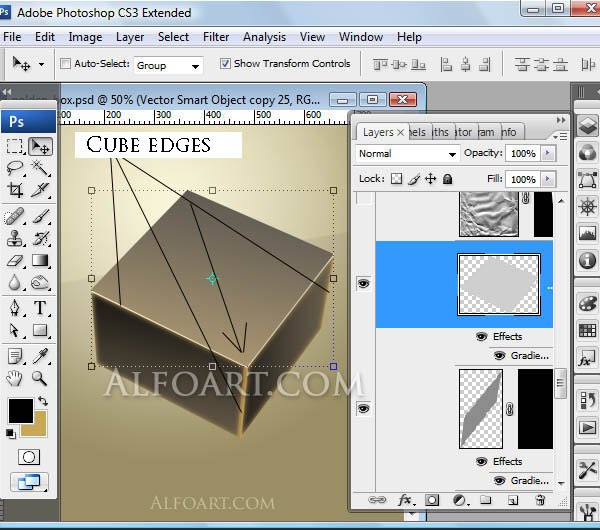Viewport: 600px width, 530px height.
Task: Open the Fill slider arrow
Action: pyautogui.click(x=548, y=179)
